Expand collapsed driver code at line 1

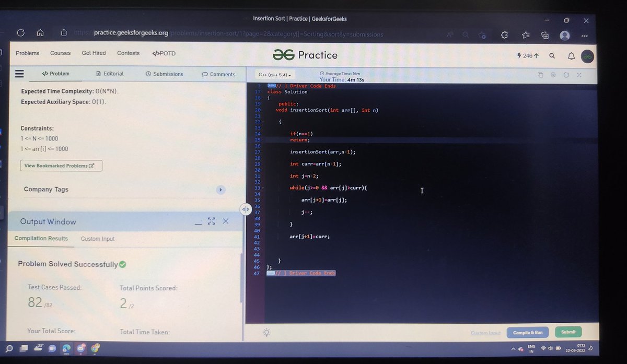point(271,86)
